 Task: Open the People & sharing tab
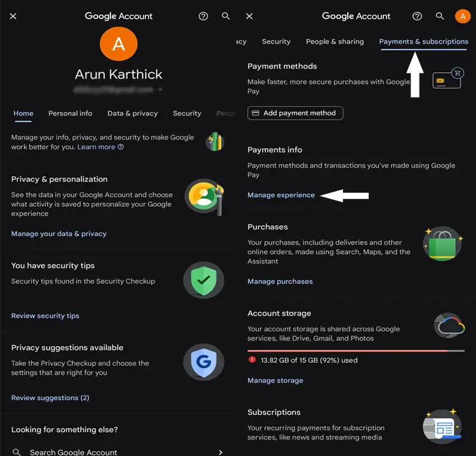click(x=335, y=41)
